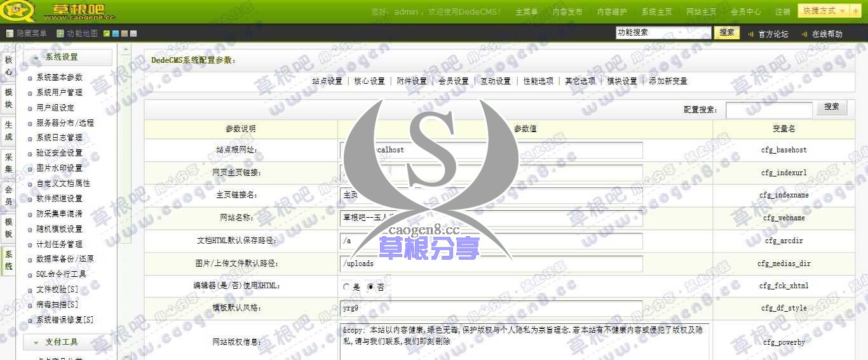Click the 文档HTML默认保存路径 field
The height and width of the screenshot is (360, 868).
pyautogui.click(x=491, y=241)
